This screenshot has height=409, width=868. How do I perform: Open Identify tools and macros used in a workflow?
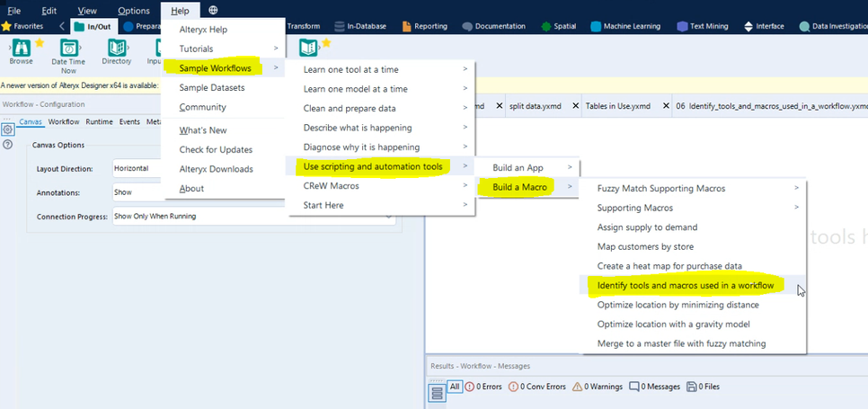(x=693, y=286)
